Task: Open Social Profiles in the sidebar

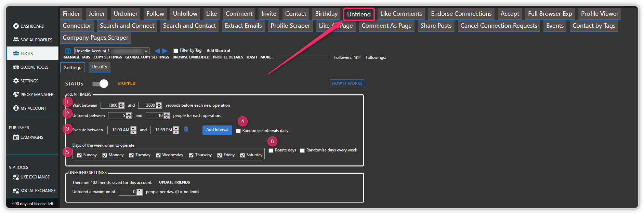Action: coord(16,40)
